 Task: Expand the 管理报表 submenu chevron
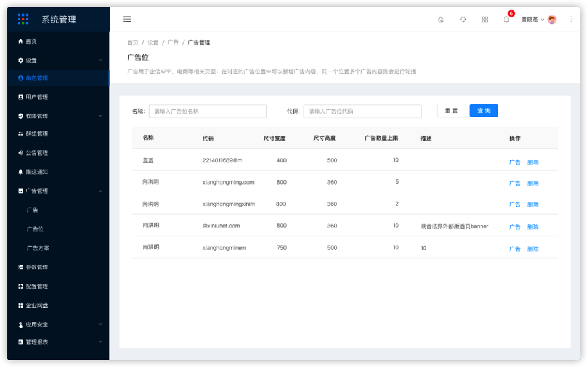coord(100,342)
